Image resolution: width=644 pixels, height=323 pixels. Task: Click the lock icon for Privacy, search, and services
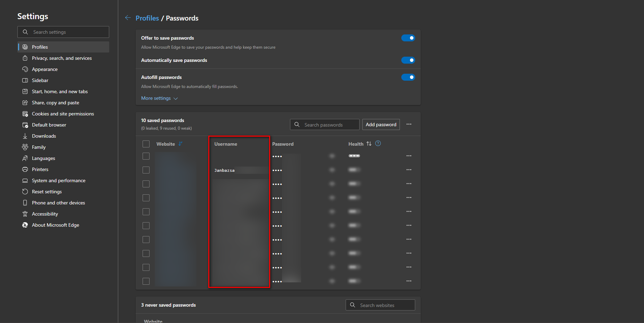coord(25,58)
